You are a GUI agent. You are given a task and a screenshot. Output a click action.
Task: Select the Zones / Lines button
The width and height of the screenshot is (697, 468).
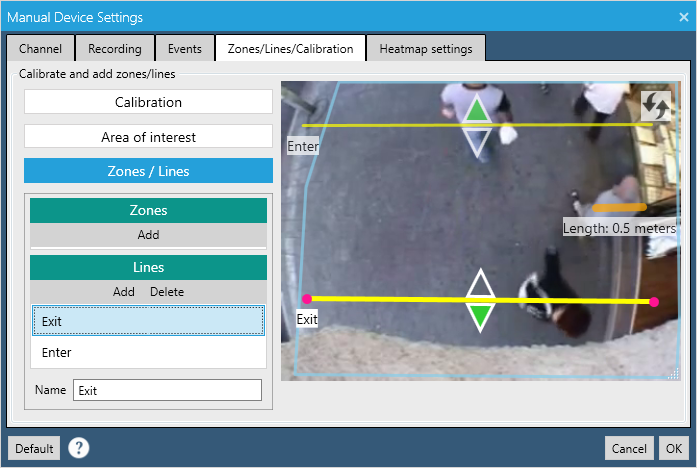tap(148, 171)
